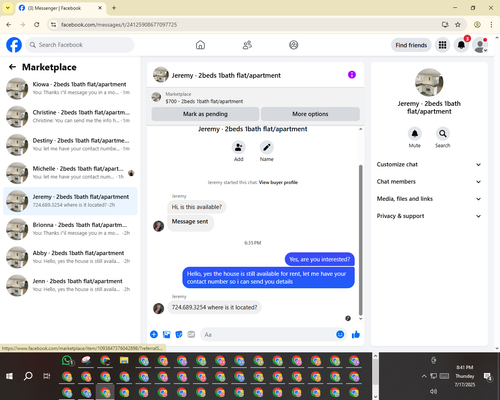Open Michelle conversation in chat list
The image size is (500, 400).
point(70,173)
